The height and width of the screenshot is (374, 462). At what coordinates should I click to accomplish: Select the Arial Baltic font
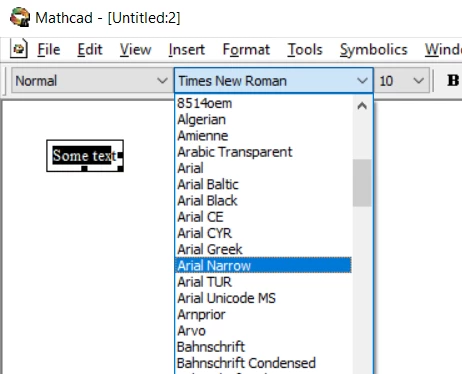263,184
